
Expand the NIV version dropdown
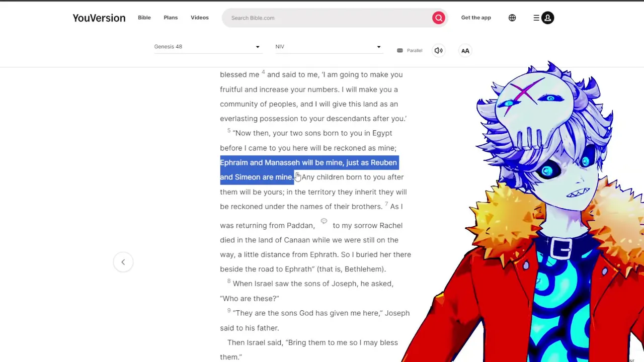pos(329,47)
